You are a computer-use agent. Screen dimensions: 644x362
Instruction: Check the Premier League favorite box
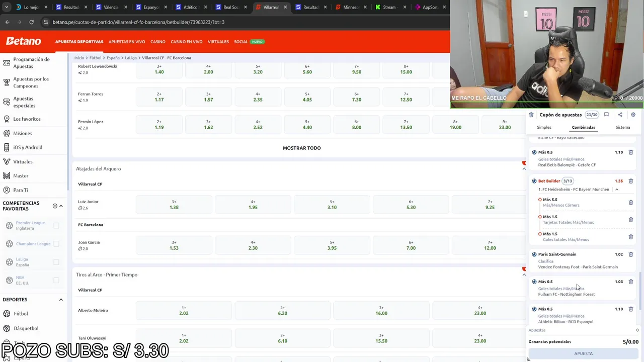(56, 226)
